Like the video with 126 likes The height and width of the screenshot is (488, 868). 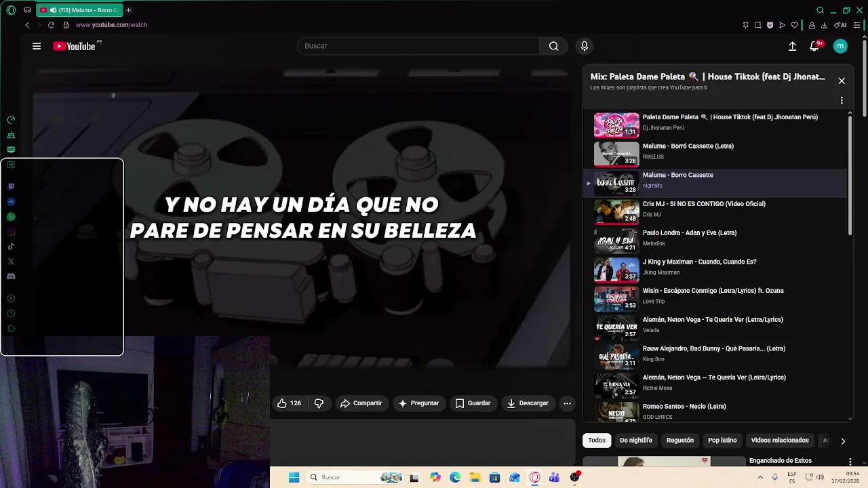[x=290, y=403]
